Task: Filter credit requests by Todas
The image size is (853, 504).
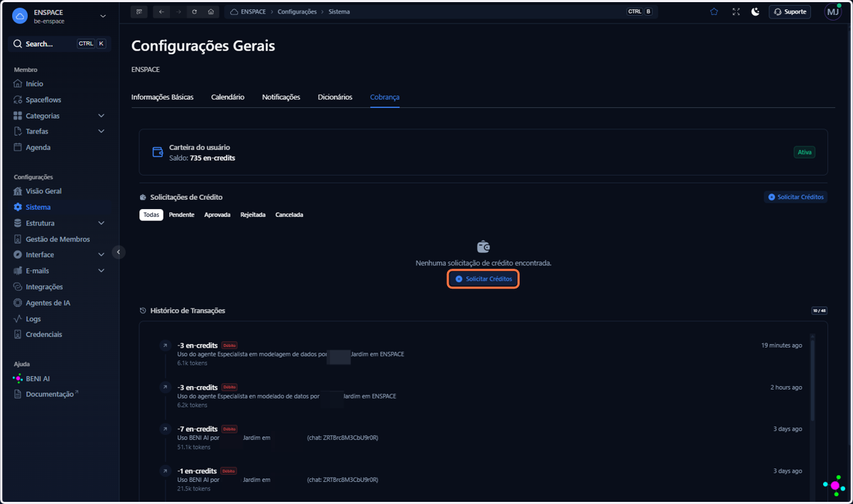Action: [151, 215]
